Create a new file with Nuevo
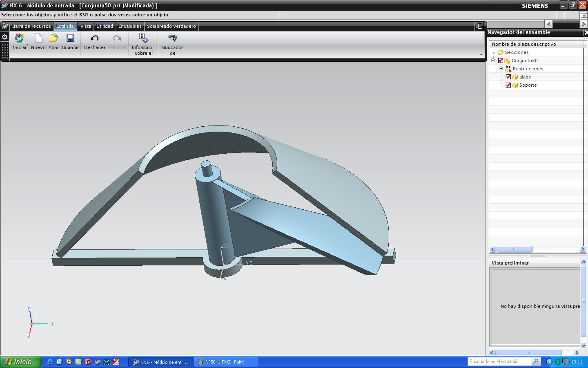The image size is (588, 368). [x=38, y=38]
